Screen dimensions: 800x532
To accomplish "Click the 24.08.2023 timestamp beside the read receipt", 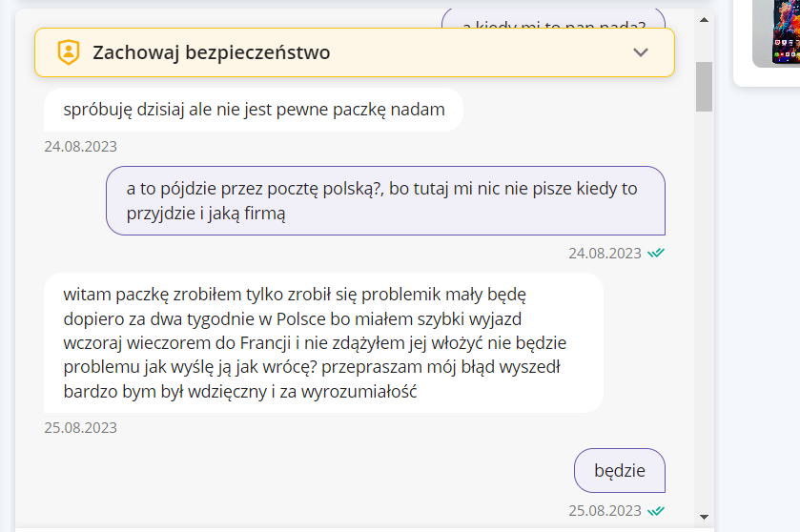I will (605, 254).
